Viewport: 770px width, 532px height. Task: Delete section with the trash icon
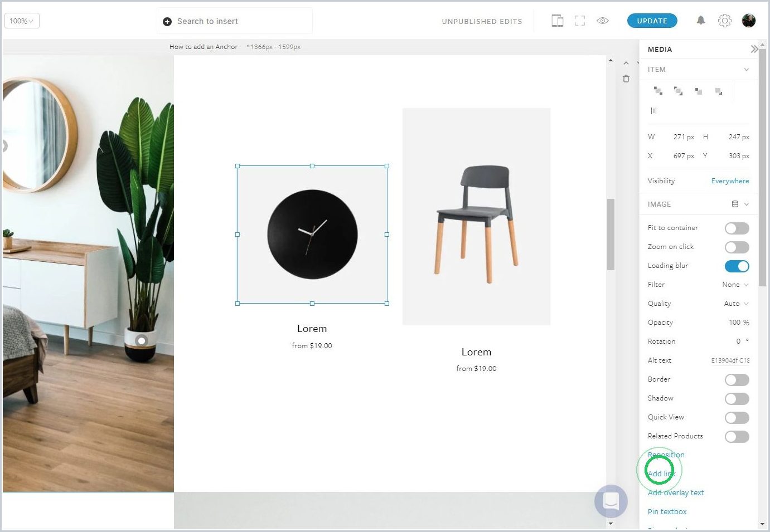626,79
